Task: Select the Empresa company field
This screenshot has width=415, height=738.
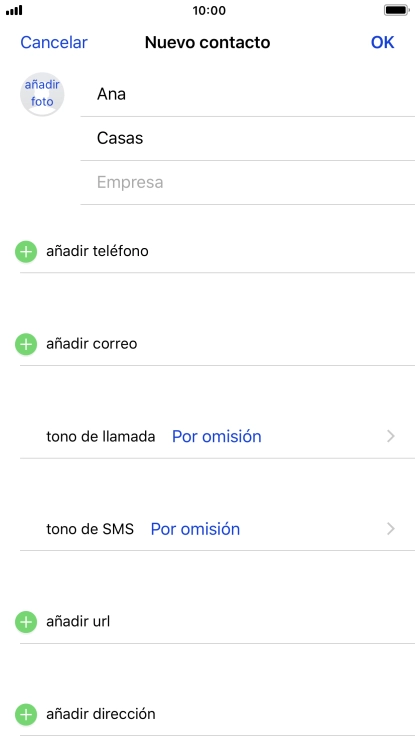Action: pyautogui.click(x=247, y=183)
